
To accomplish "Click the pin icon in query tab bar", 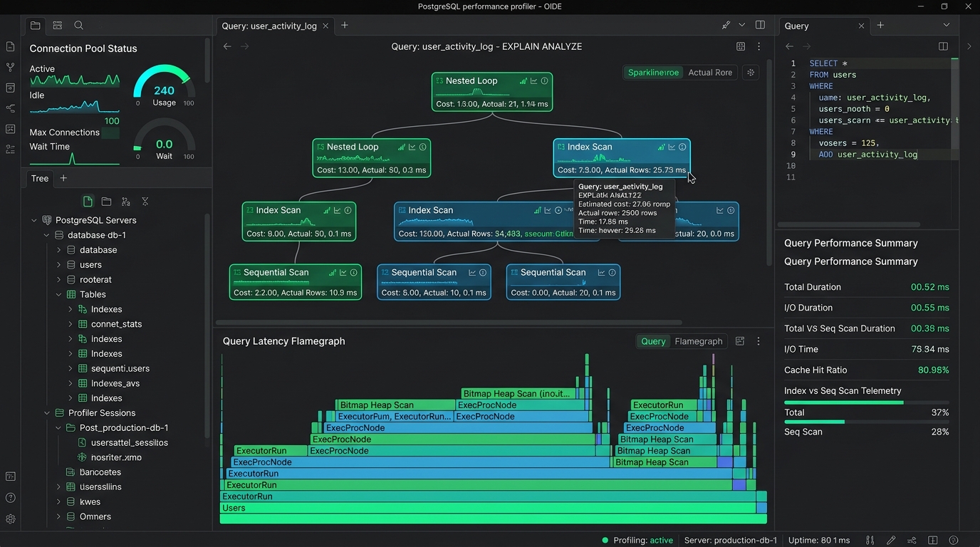I will tap(726, 26).
